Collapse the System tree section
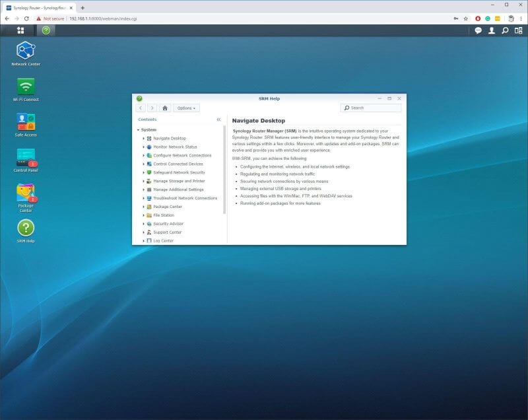Viewport: 528px width, 420px height. [x=139, y=129]
